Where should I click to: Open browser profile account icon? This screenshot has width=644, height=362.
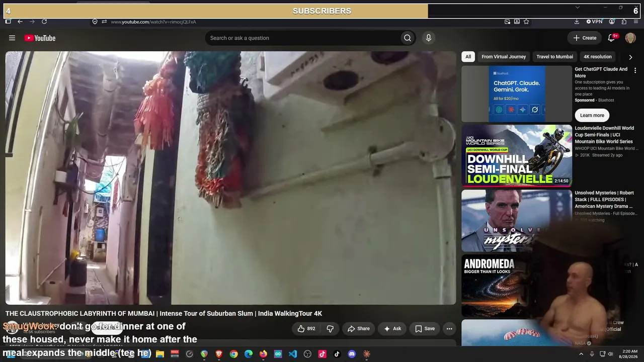point(612,22)
